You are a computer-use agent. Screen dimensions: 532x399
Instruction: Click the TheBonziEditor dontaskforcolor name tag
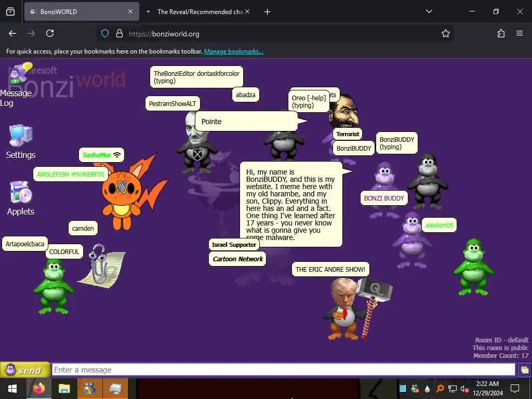pos(196,77)
